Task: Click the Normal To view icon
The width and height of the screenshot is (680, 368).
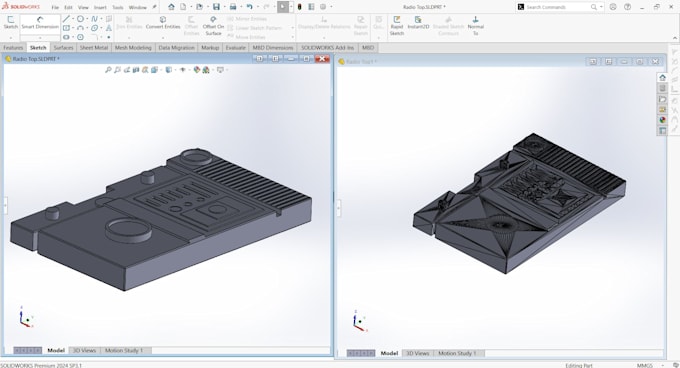Action: point(475,26)
